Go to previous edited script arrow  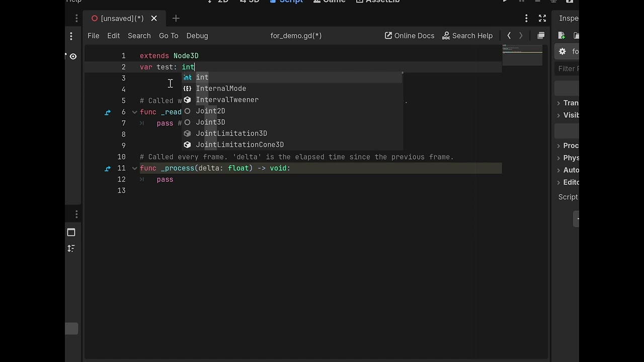(509, 36)
